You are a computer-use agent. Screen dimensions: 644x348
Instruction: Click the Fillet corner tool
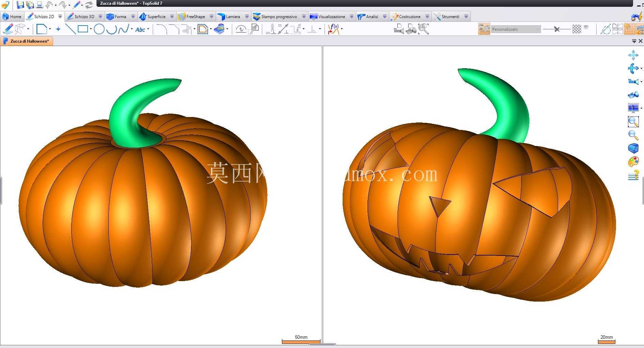[162, 29]
